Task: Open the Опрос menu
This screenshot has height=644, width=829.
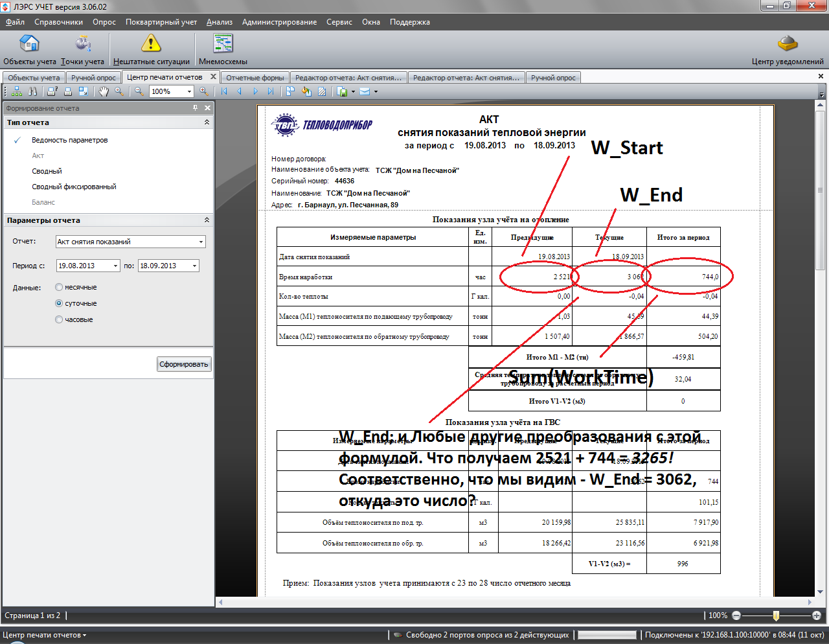Action: click(x=104, y=22)
